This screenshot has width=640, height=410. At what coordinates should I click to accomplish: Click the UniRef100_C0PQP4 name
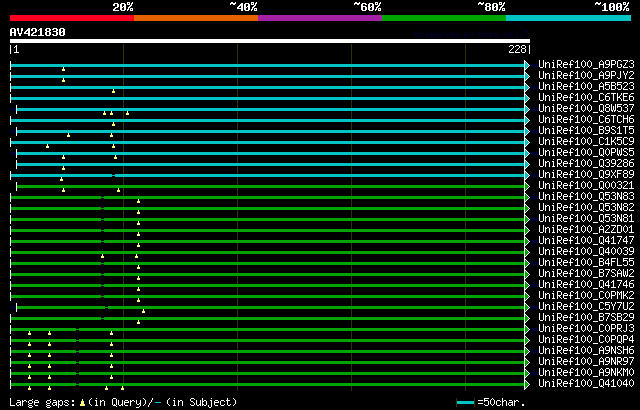pos(586,340)
